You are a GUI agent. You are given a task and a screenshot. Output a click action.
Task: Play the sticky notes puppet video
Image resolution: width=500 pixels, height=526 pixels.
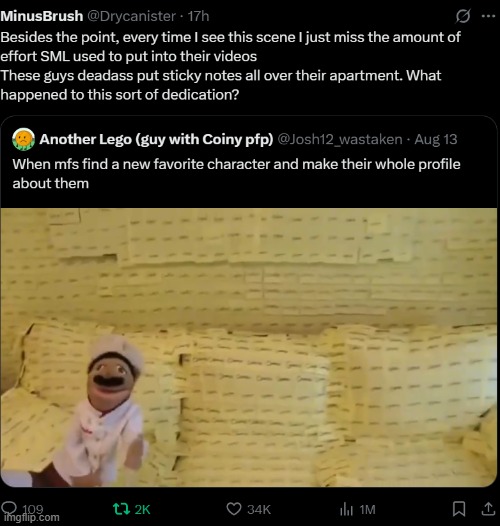pyautogui.click(x=249, y=348)
